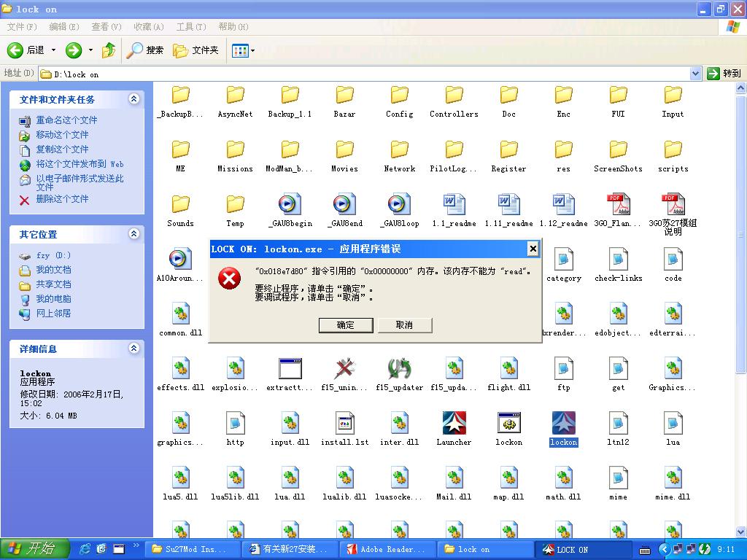
Task: Click 重命名这个文件 task link
Action: click(66, 120)
